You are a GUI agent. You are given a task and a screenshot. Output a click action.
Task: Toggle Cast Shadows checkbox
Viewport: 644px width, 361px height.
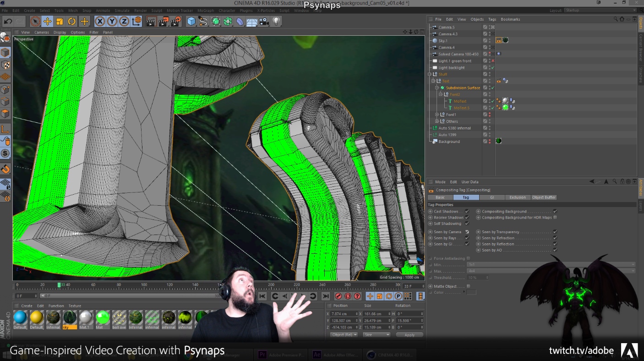tap(467, 212)
